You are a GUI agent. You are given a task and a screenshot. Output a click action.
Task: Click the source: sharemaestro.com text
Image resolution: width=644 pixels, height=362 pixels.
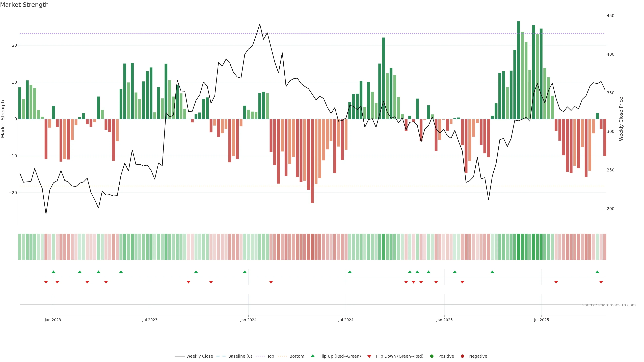tap(609, 305)
